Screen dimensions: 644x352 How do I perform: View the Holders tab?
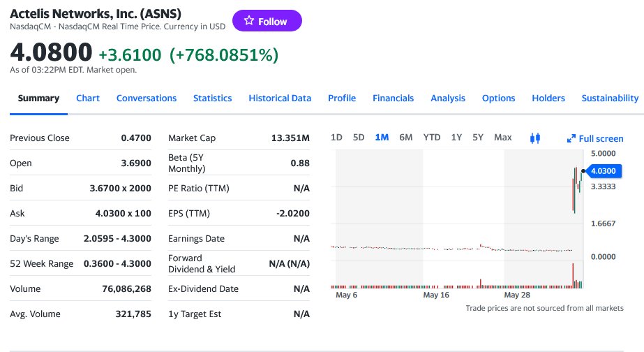pos(548,98)
